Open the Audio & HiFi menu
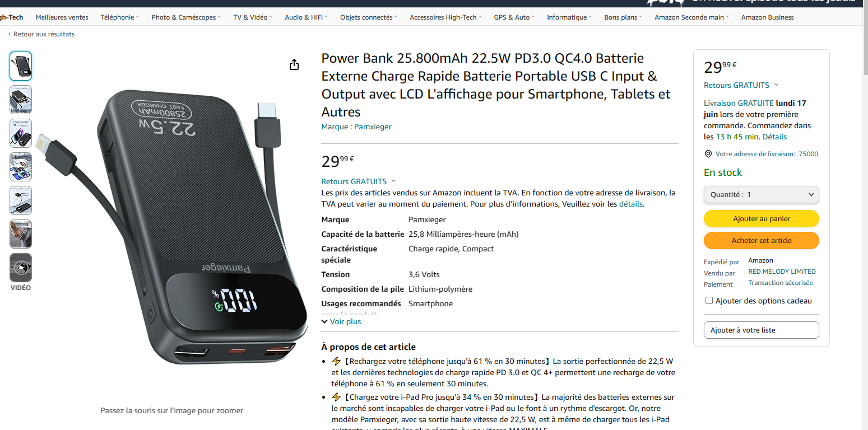The width and height of the screenshot is (868, 430). 306,17
